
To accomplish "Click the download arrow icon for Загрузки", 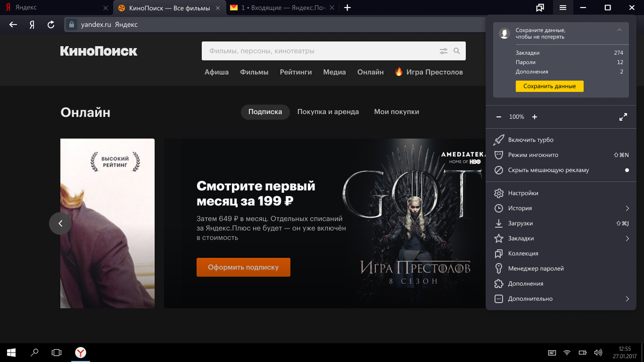I will pyautogui.click(x=499, y=223).
